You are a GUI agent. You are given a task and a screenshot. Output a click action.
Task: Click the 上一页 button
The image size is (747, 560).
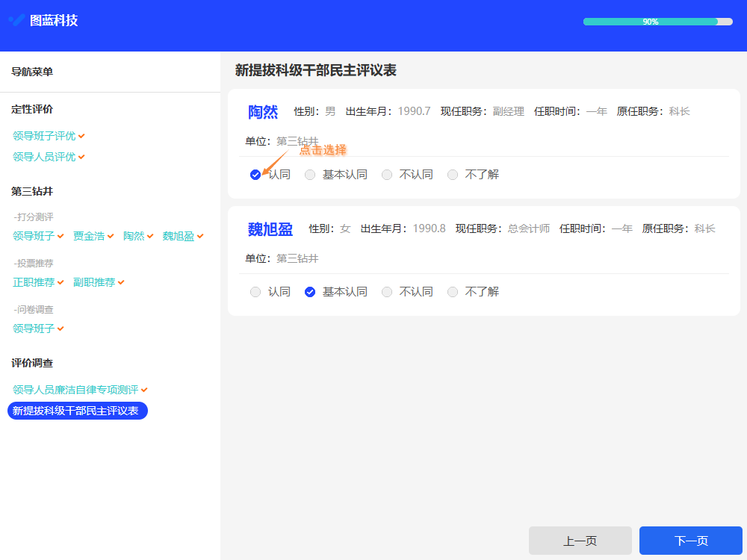pos(580,540)
